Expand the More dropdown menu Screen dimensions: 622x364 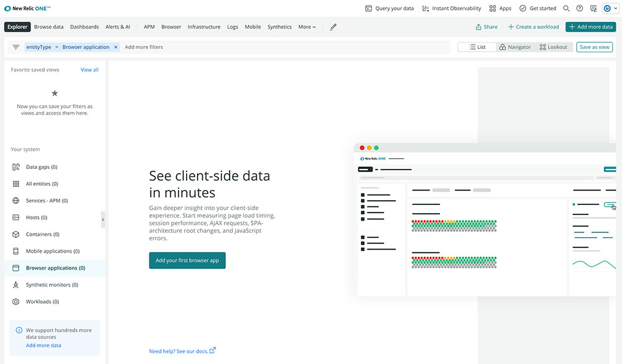tap(307, 27)
